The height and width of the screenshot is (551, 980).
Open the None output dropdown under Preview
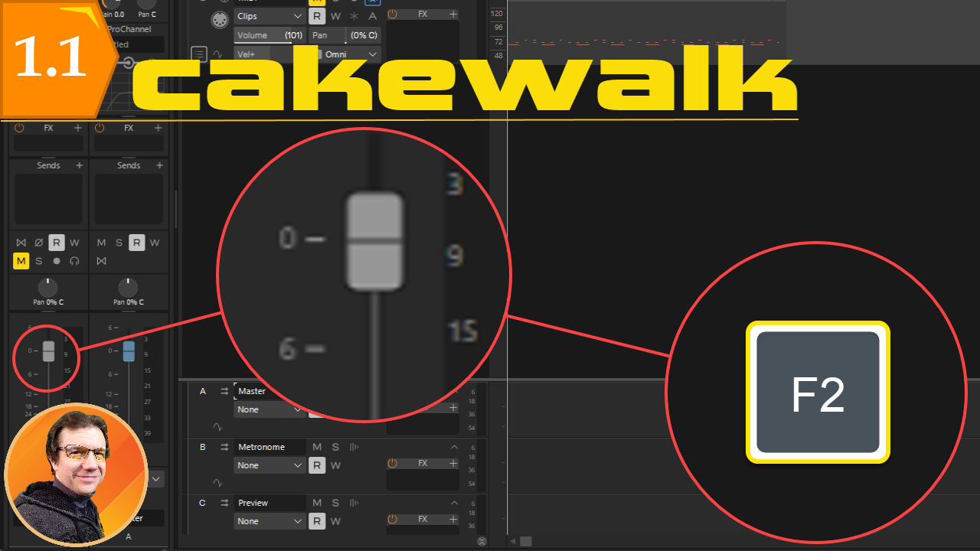click(269, 521)
